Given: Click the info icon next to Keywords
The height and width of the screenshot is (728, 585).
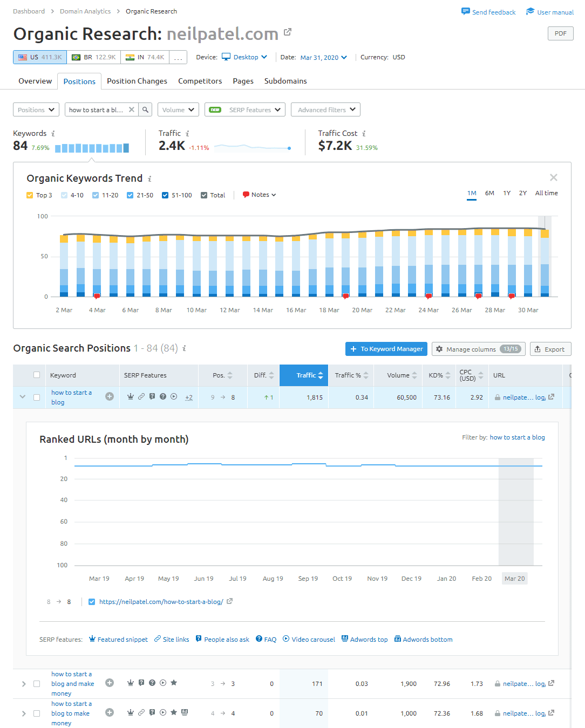Looking at the screenshot, I should (53, 133).
